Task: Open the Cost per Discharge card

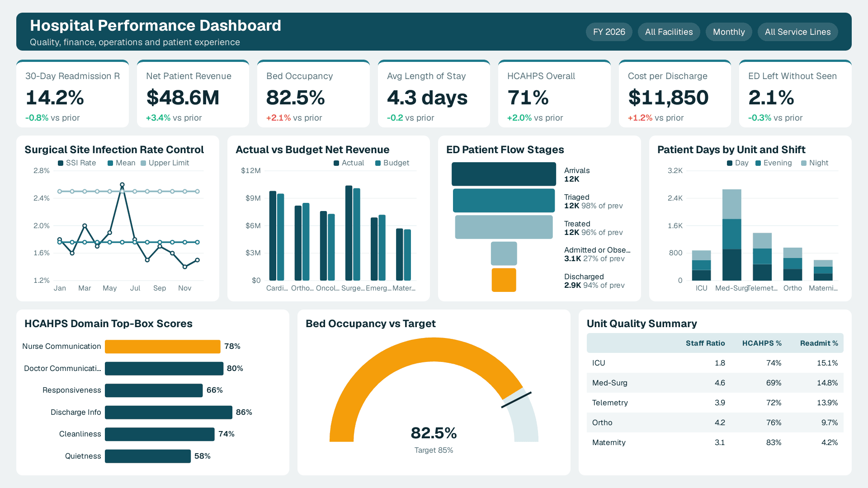Action: [675, 94]
